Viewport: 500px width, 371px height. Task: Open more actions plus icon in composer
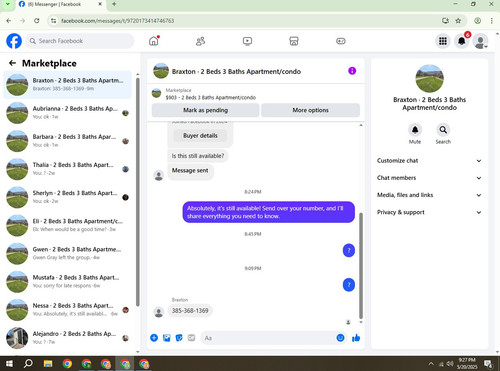tap(154, 338)
